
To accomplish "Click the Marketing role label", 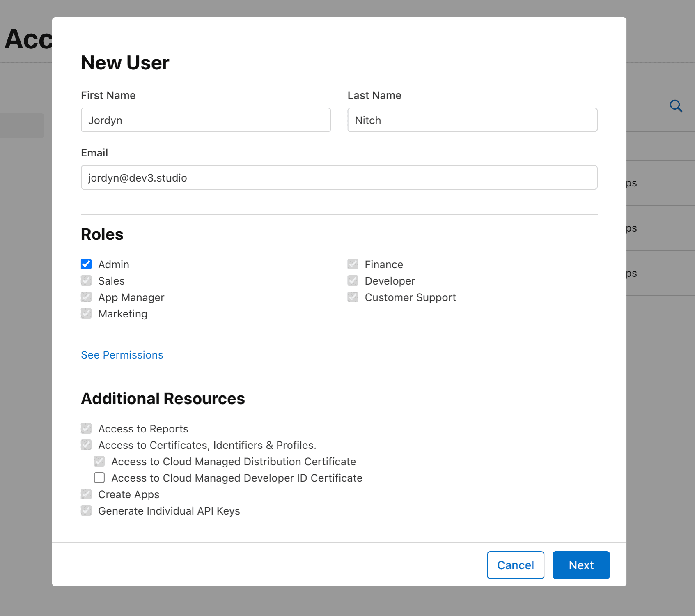I will click(123, 314).
